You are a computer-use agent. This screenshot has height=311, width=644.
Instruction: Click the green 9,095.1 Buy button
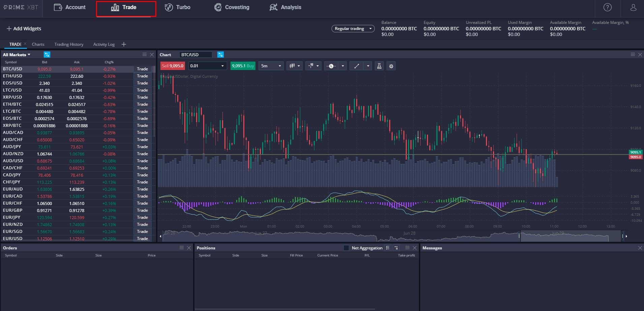coord(243,66)
